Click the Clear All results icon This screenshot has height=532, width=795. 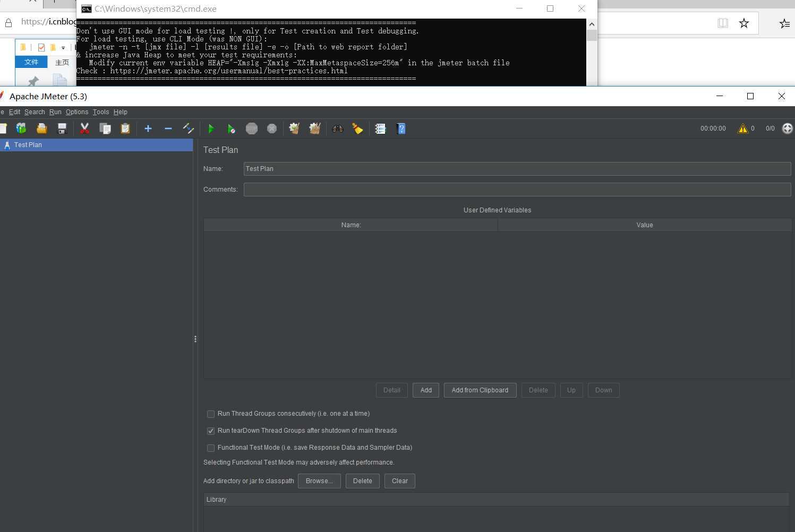[315, 128]
